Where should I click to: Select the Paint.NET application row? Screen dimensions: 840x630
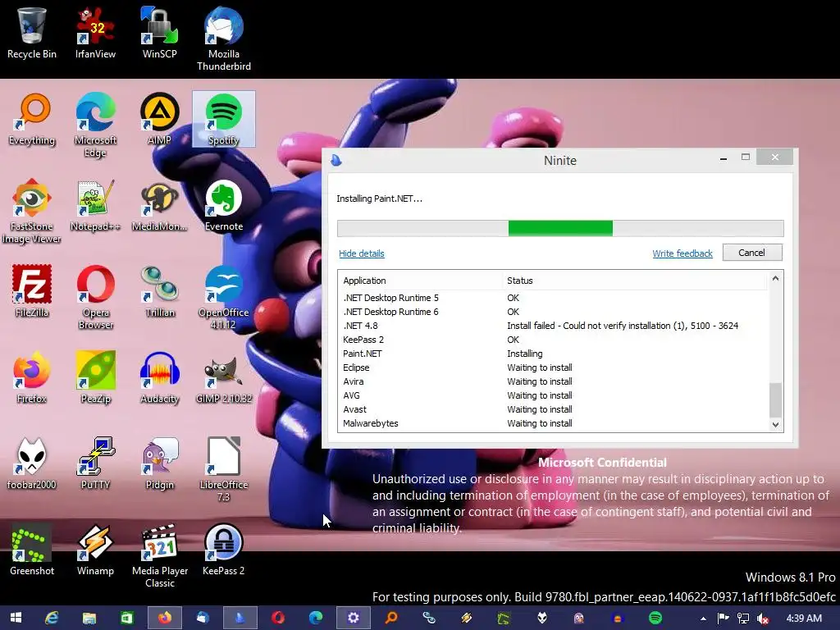click(x=555, y=354)
